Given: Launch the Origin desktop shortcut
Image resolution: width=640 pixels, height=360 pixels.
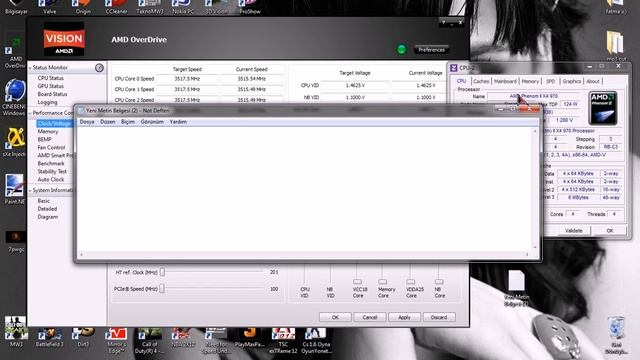Looking at the screenshot, I should point(83,7).
